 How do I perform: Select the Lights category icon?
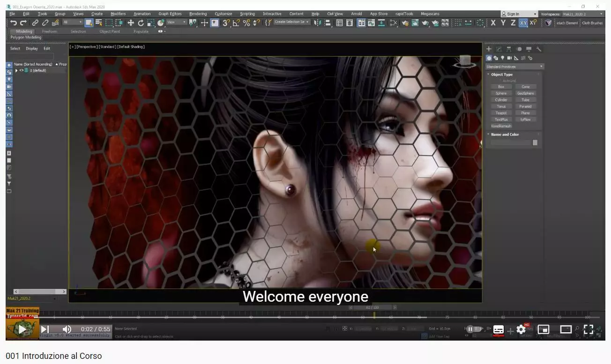tap(503, 58)
